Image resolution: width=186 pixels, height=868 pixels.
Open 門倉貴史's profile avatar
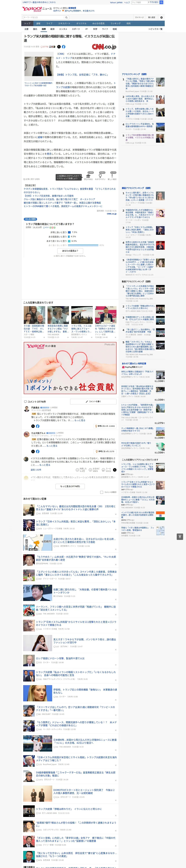(26, 409)
